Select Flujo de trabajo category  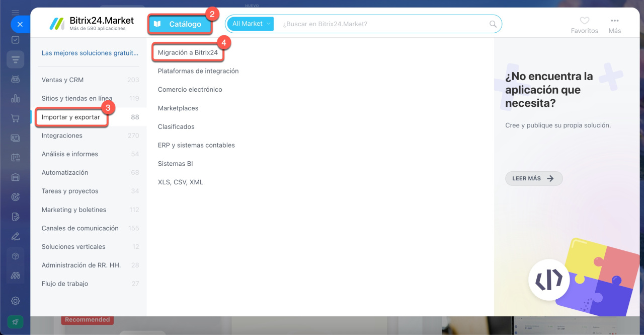(x=90, y=284)
